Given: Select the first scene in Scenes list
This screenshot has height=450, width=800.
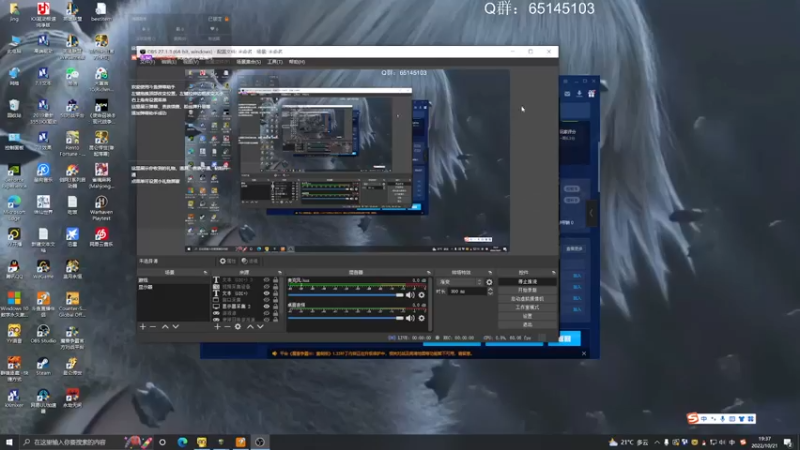Looking at the screenshot, I should pyautogui.click(x=173, y=280).
